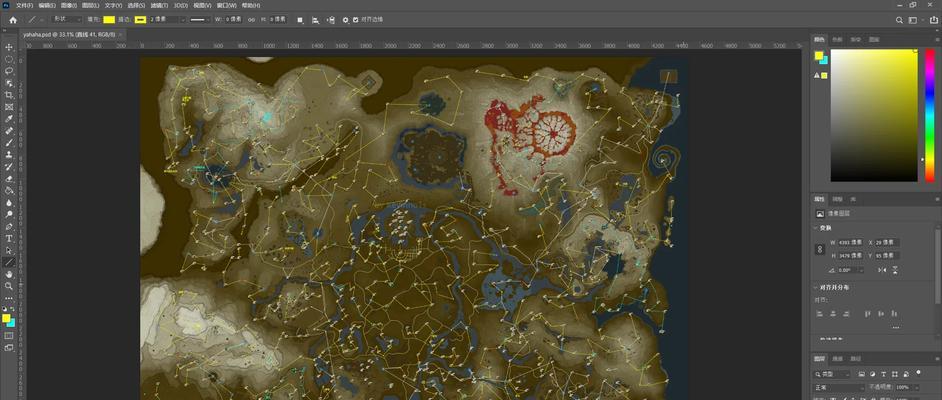Toggle constrain proportions link in Properties panel

point(820,249)
